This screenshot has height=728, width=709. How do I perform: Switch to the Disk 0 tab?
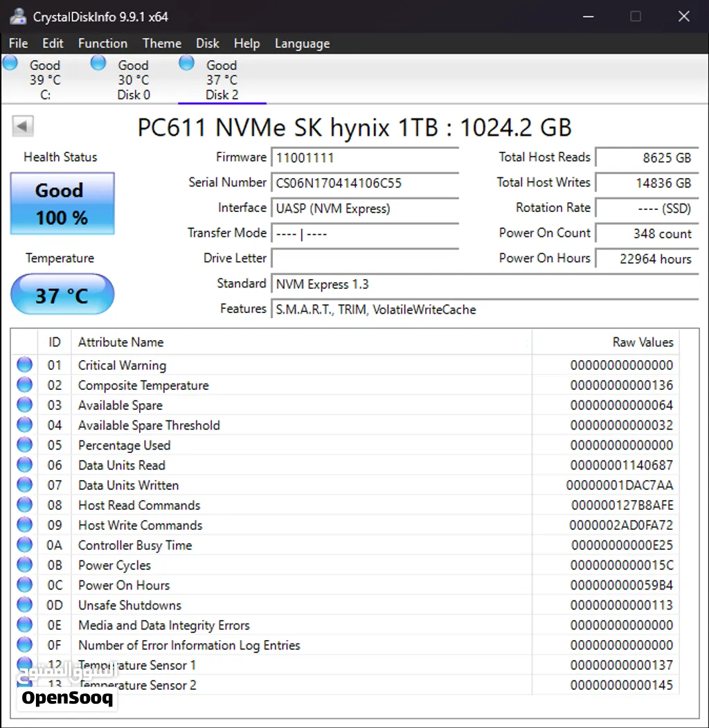(134, 80)
